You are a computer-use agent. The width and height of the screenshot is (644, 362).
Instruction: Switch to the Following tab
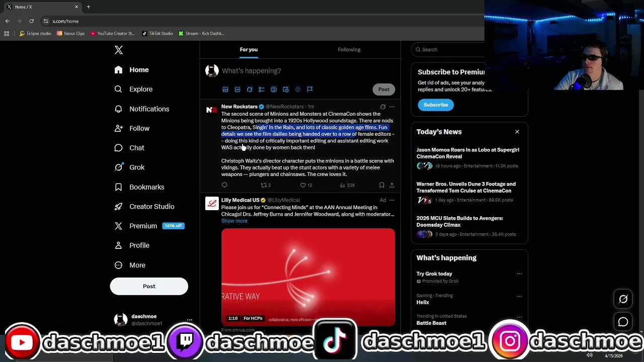click(349, 49)
